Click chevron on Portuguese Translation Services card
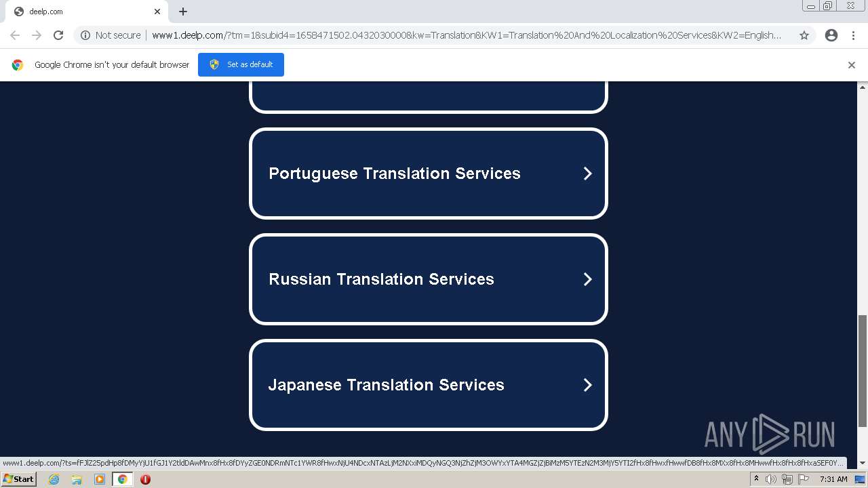 (x=588, y=174)
